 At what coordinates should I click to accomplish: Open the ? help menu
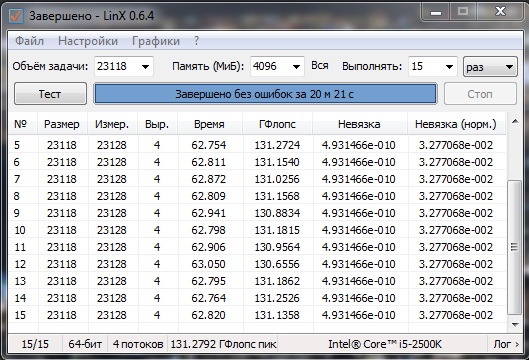point(196,41)
